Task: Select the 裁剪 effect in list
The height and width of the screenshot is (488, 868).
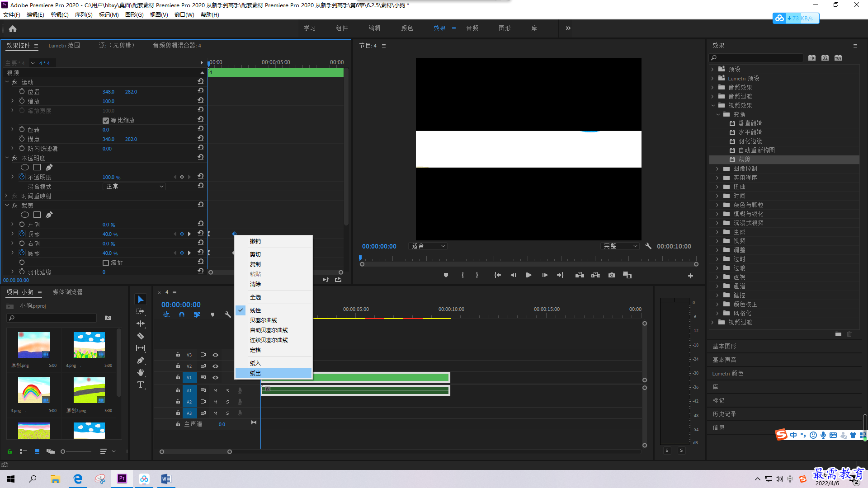Action: coord(784,160)
